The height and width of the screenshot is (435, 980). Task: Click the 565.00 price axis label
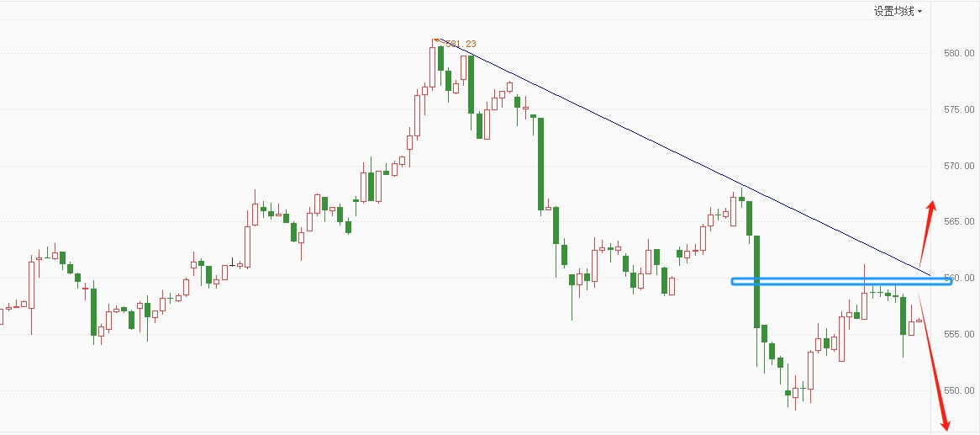[x=959, y=221]
